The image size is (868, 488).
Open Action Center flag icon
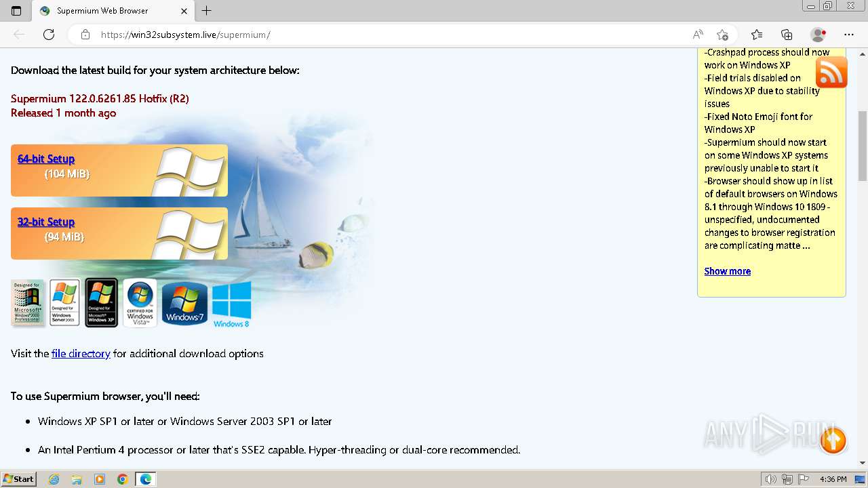pyautogui.click(x=804, y=479)
